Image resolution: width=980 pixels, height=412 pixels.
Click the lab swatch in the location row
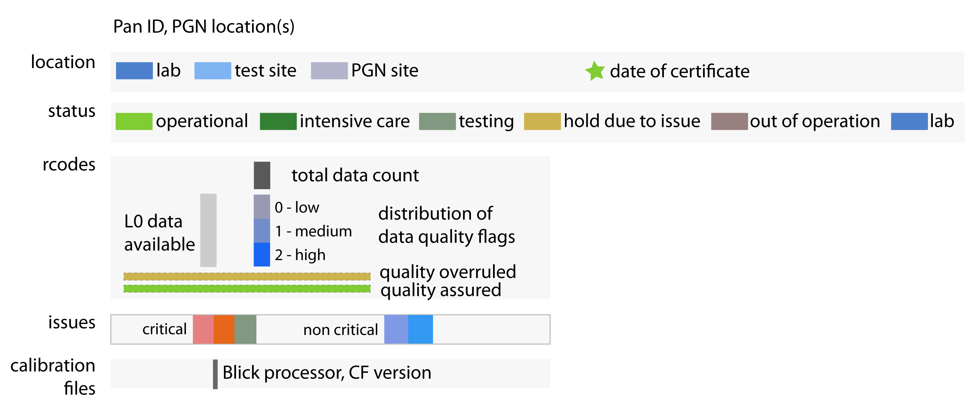tap(134, 71)
